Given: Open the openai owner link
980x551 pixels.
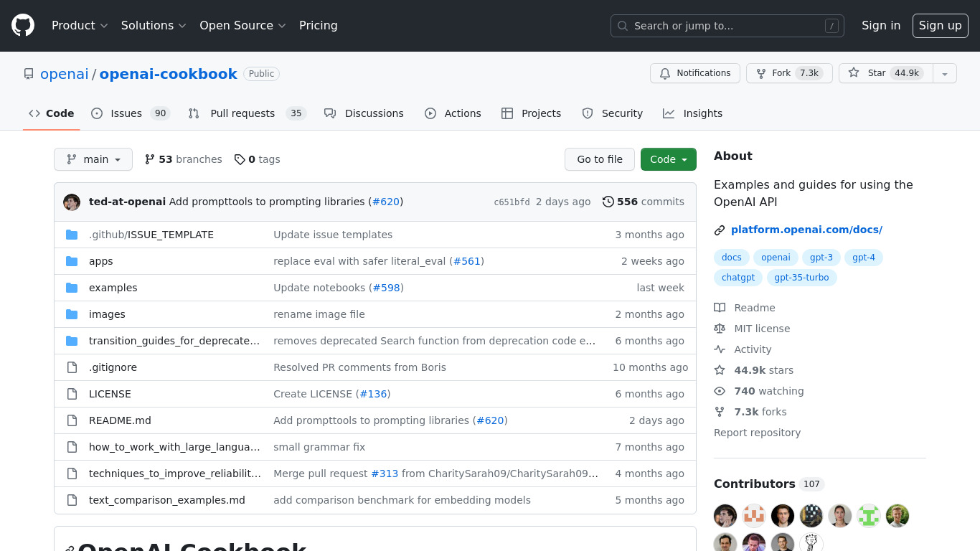Looking at the screenshot, I should coord(65,74).
